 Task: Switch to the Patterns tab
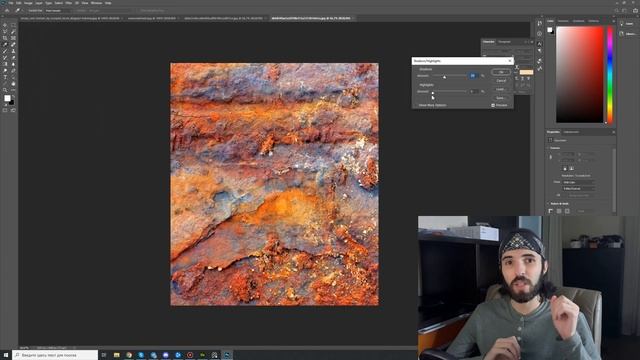(593, 21)
